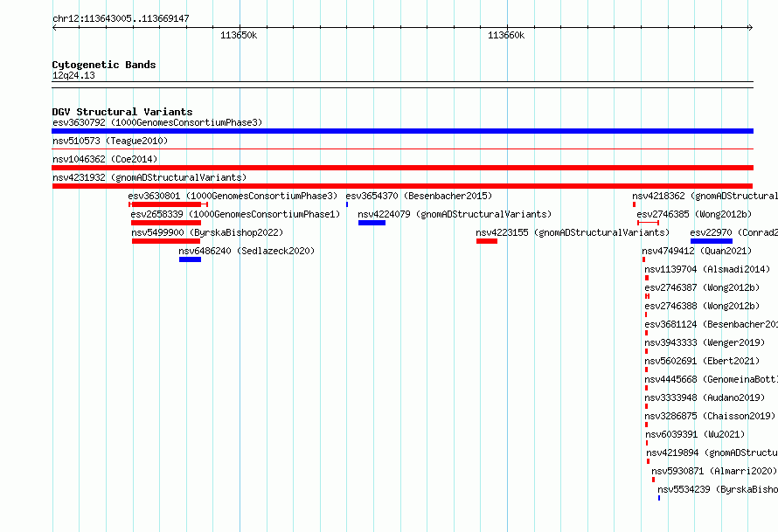Click the esv3630801 red bar with whiskers

[168, 204]
